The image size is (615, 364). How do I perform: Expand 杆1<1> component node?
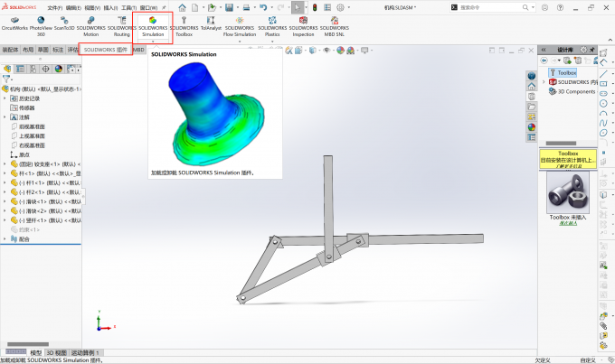5,182
